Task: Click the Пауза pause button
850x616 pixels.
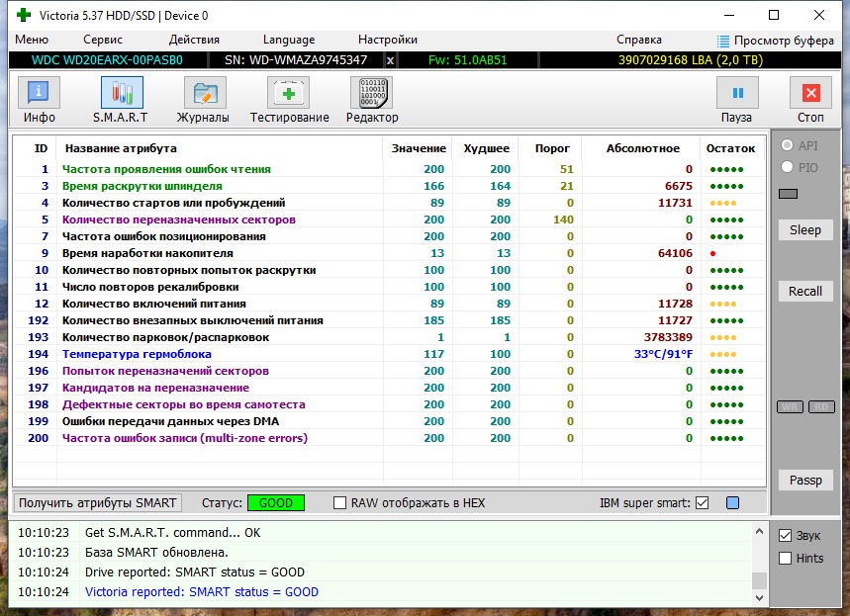Action: click(x=737, y=93)
